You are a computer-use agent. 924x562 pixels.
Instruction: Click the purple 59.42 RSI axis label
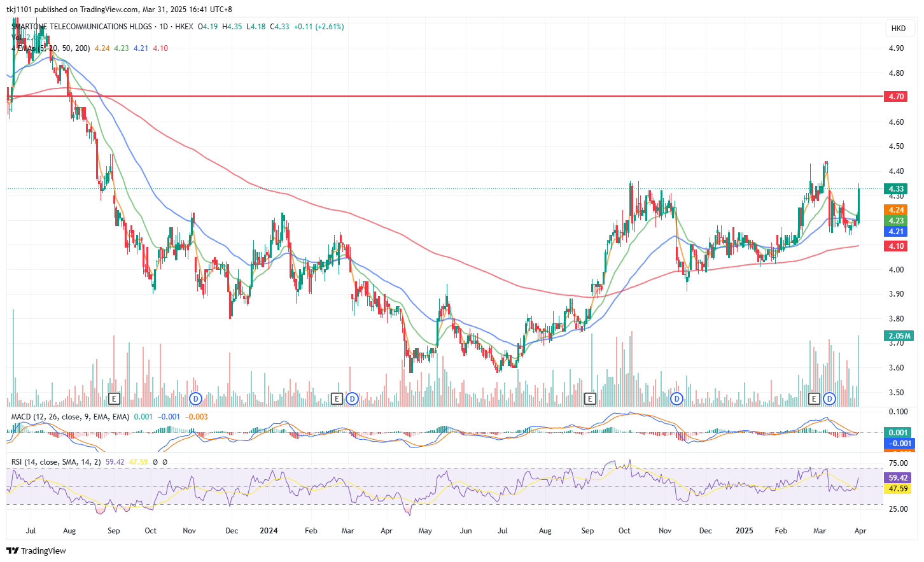pos(898,478)
